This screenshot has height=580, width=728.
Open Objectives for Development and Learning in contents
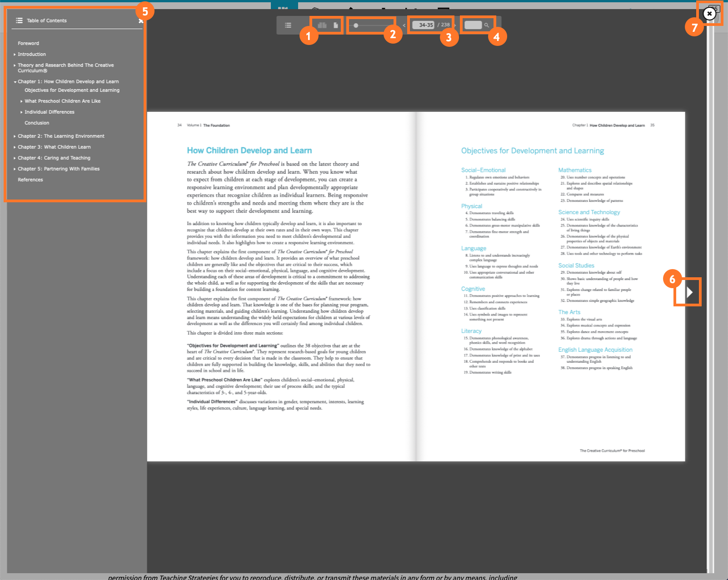(x=72, y=90)
